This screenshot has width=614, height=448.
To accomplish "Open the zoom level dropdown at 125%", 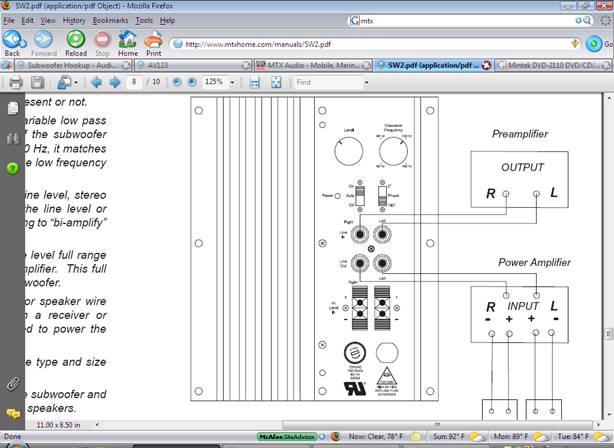I will [233, 82].
